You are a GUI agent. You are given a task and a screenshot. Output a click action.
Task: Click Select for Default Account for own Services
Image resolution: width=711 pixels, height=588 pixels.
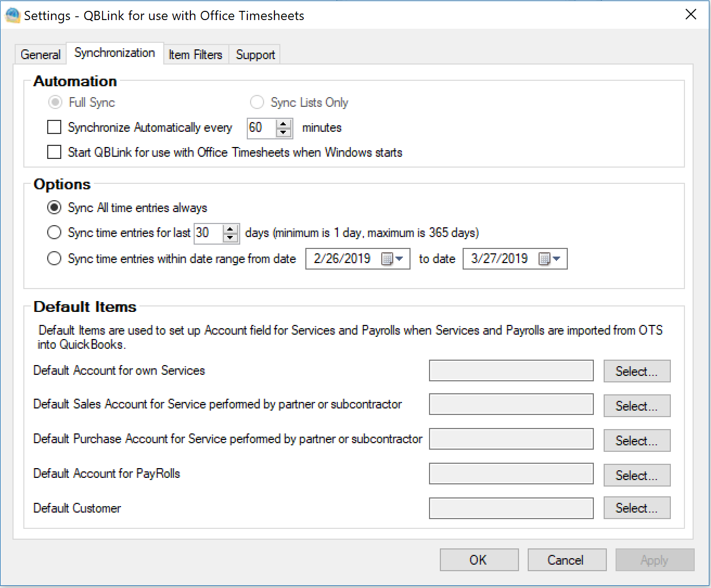click(x=637, y=372)
